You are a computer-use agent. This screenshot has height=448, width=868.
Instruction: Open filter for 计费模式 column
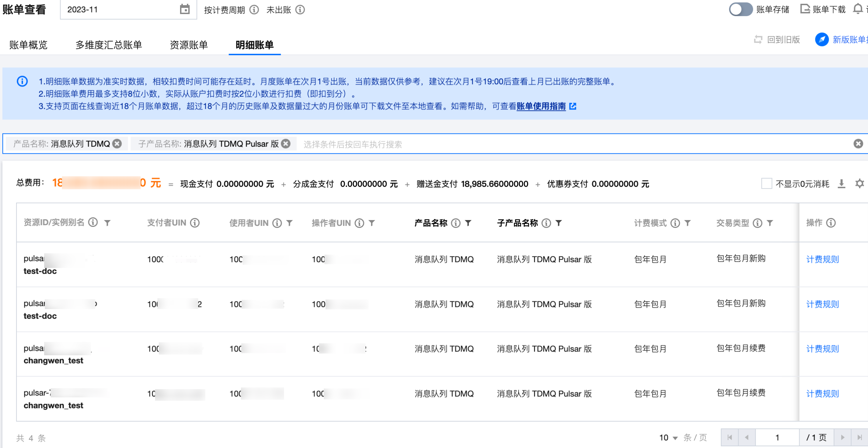688,223
